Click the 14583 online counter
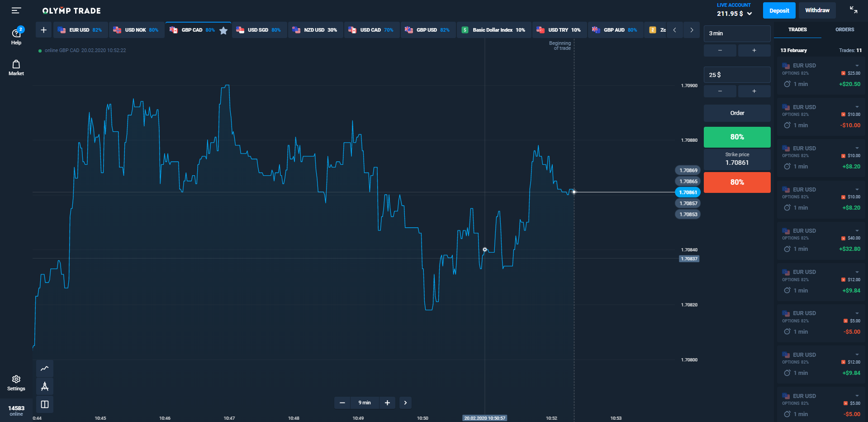 pos(16,411)
